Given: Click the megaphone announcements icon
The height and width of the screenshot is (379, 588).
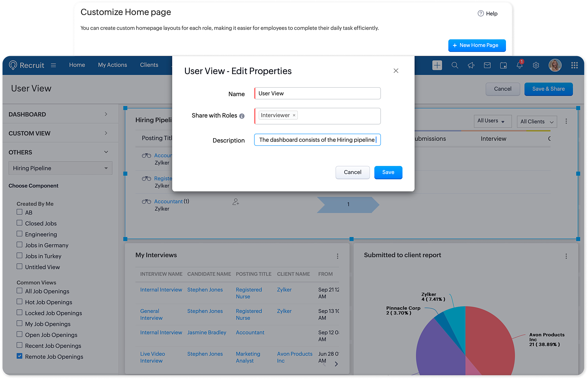Looking at the screenshot, I should coord(471,65).
